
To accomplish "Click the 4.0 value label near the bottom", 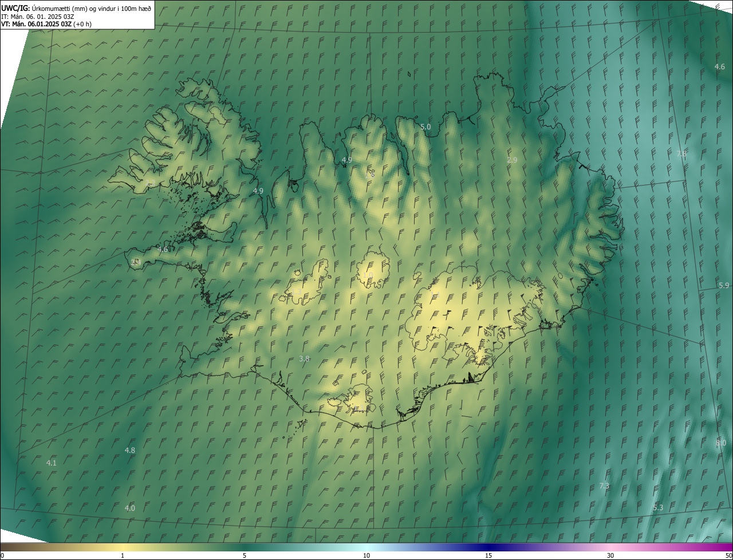I will [x=130, y=508].
